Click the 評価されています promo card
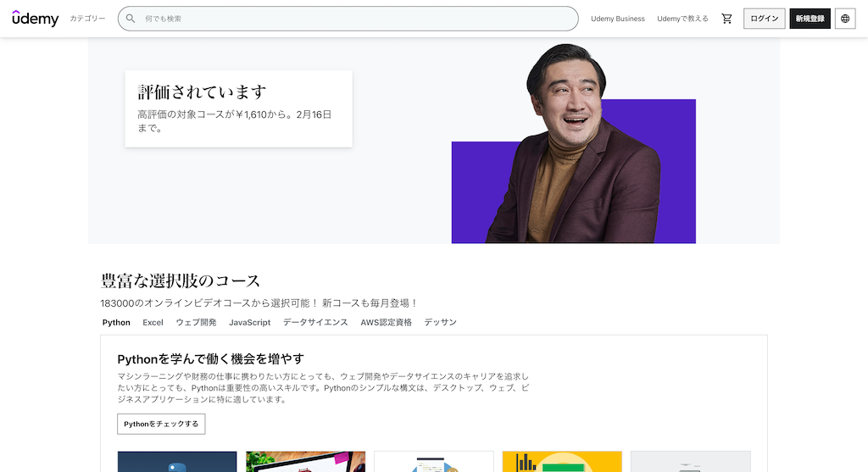The height and width of the screenshot is (472, 868). coord(238,108)
